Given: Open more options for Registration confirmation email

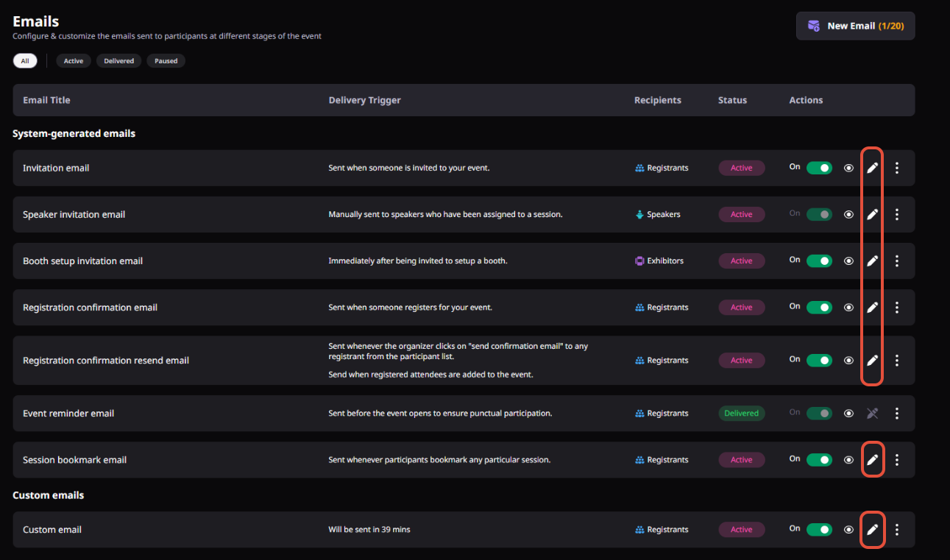Looking at the screenshot, I should click(896, 307).
